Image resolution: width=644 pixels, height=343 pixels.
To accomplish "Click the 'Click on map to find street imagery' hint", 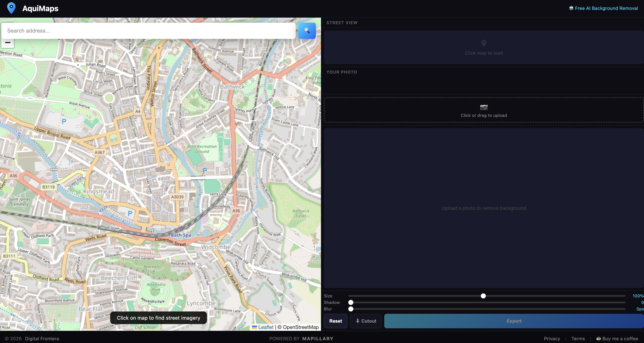I will click(x=159, y=318).
